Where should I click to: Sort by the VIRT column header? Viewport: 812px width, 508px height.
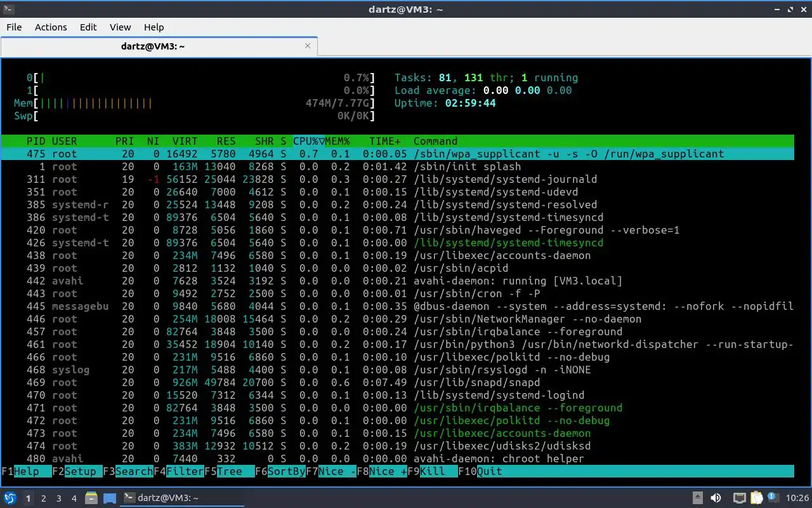pos(185,141)
